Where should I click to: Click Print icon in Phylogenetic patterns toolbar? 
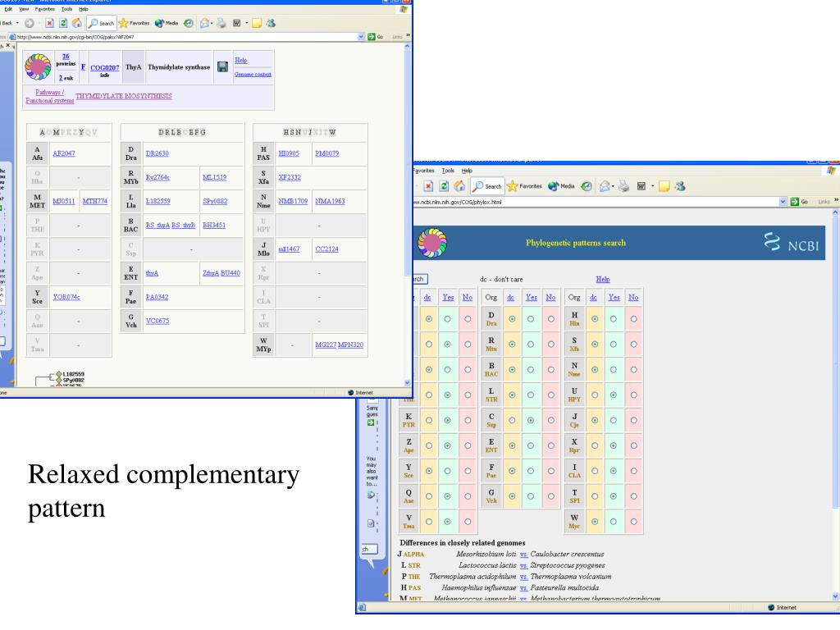pos(623,186)
